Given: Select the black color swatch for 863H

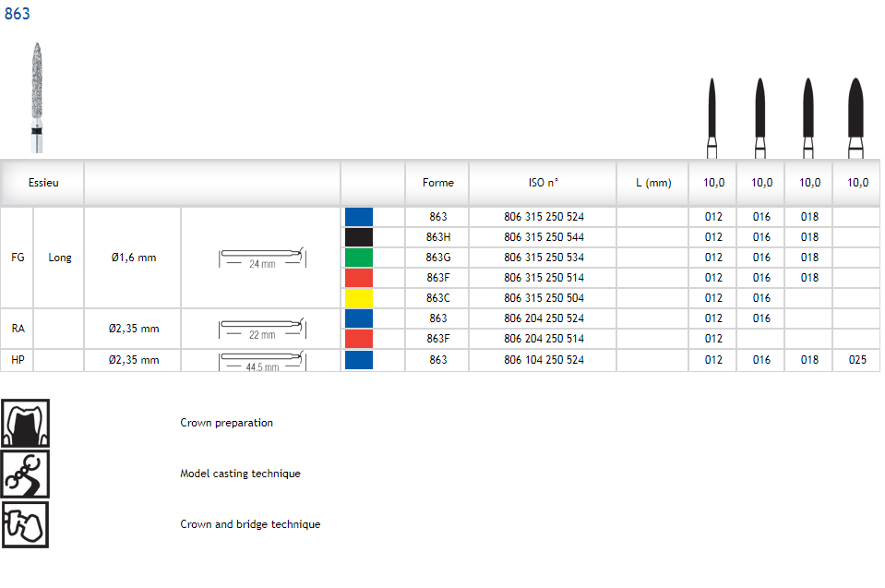Looking at the screenshot, I should point(358,237).
